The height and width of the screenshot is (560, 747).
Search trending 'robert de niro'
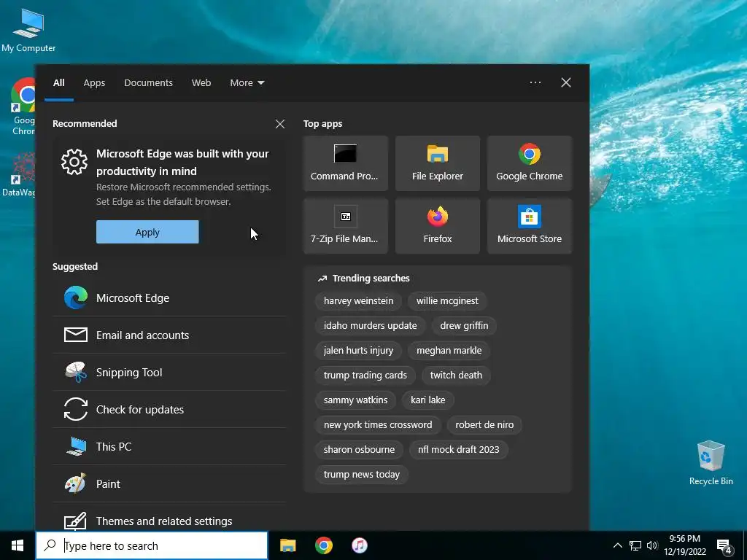coord(484,425)
